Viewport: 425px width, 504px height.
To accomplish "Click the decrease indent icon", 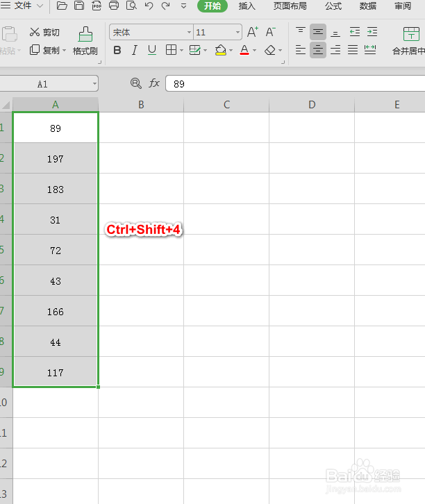I will coord(355,32).
